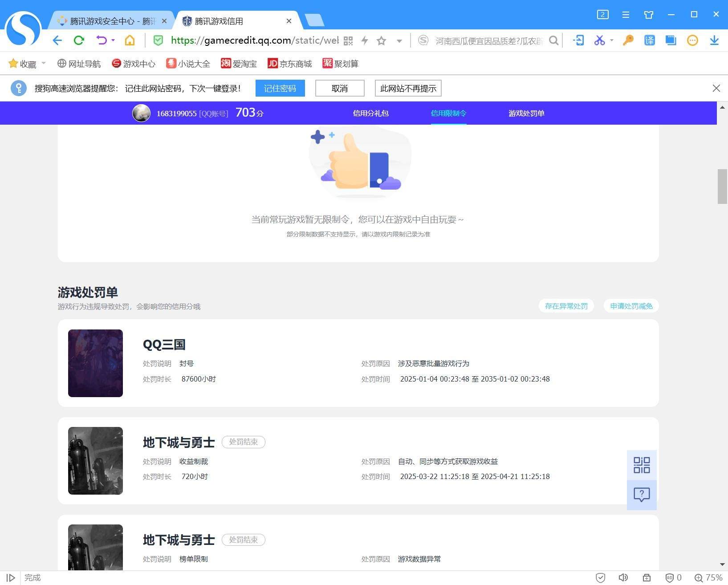The width and height of the screenshot is (728, 585).
Task: Open the screenshot tool dropdown arrow
Action: click(611, 40)
